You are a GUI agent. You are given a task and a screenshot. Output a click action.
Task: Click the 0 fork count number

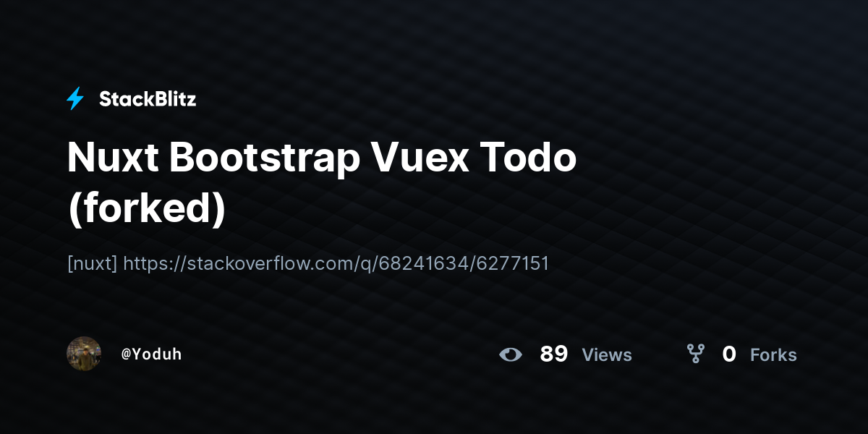(x=729, y=354)
